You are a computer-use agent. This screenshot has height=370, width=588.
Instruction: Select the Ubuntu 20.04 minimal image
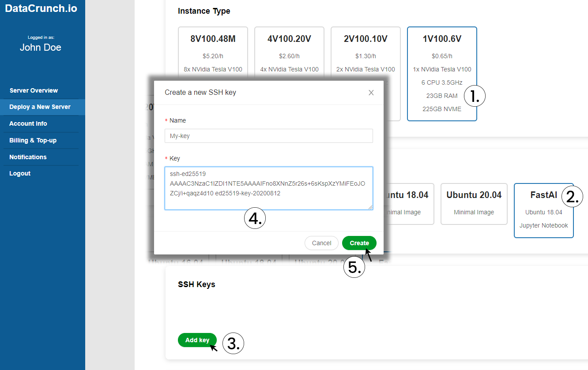[x=474, y=203]
